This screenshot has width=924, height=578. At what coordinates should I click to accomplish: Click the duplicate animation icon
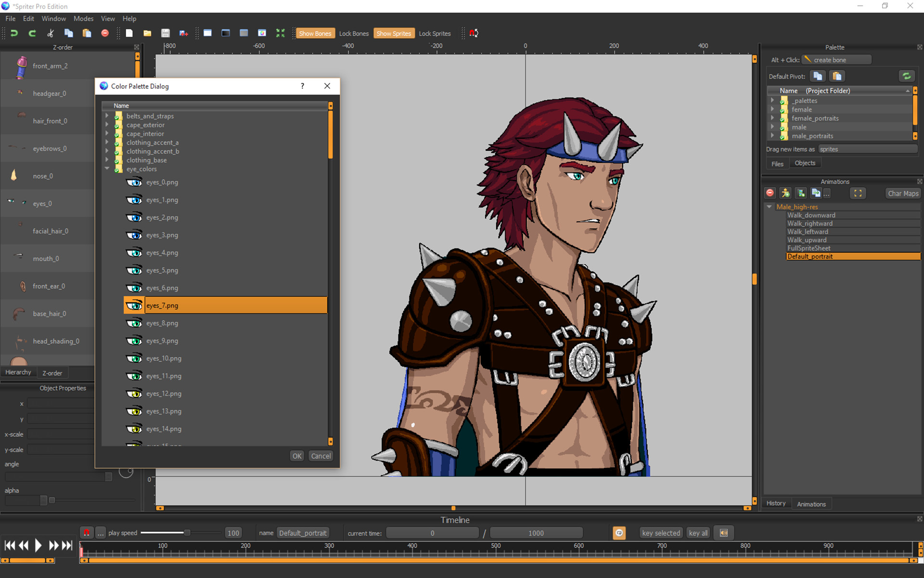tap(817, 193)
